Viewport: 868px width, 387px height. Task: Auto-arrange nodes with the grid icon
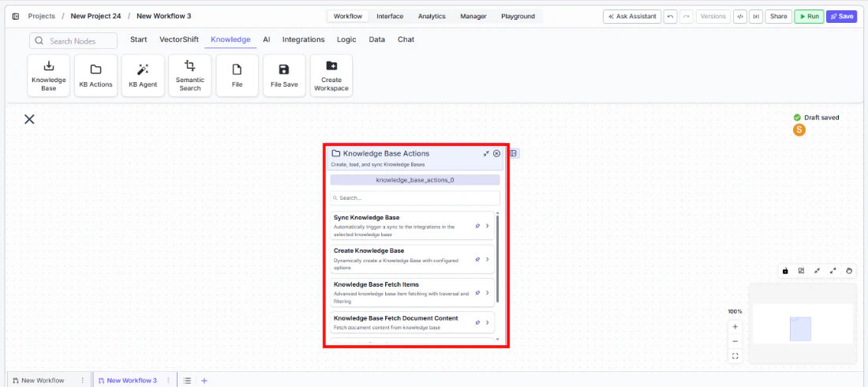(801, 271)
